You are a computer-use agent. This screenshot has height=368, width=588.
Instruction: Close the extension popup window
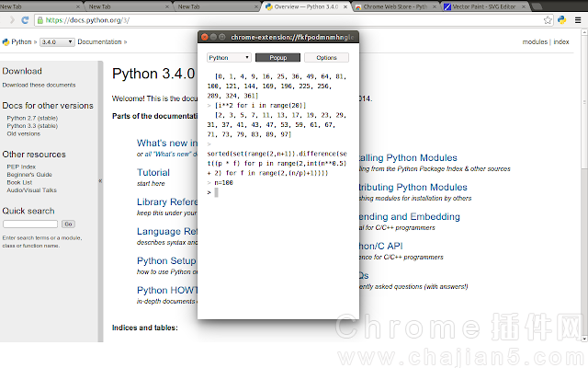[x=204, y=37]
